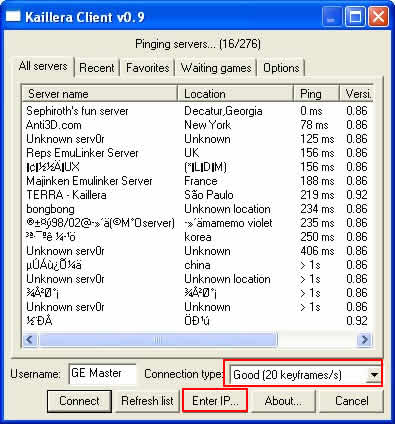
Task: Click the Cancel button
Action: [x=352, y=401]
